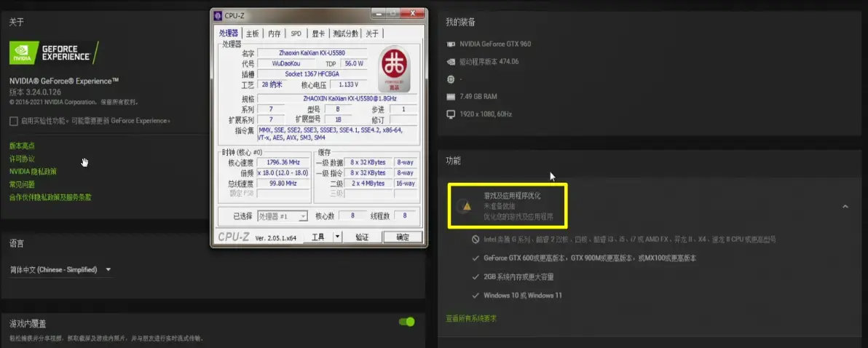Image resolution: width=868 pixels, height=348 pixels.
Task: Switch to the SPD tab in CPU-Z
Action: [x=296, y=33]
